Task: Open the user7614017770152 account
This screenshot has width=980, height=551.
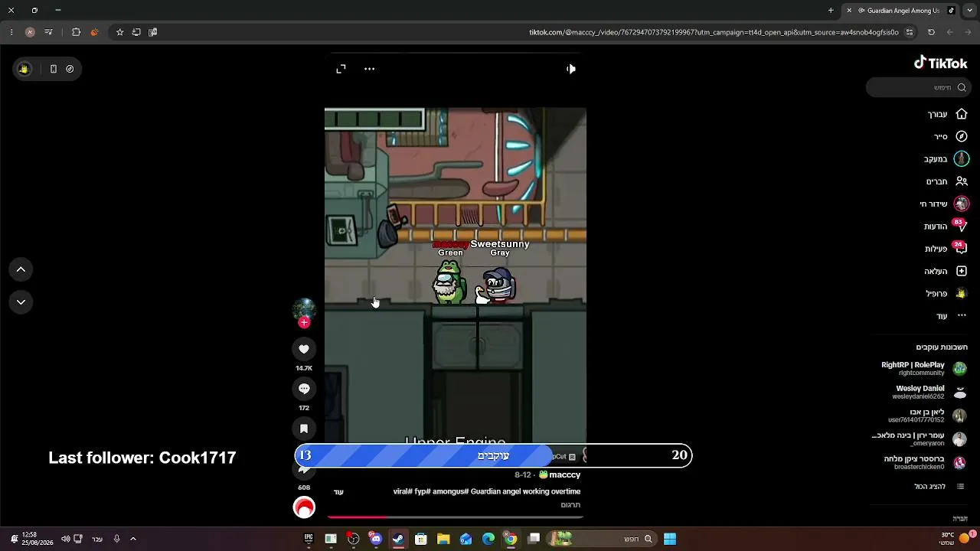Action: tap(927, 416)
